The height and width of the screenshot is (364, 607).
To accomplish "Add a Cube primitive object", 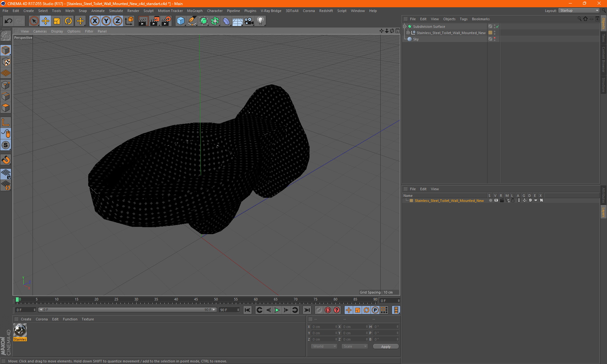I will coord(181,21).
